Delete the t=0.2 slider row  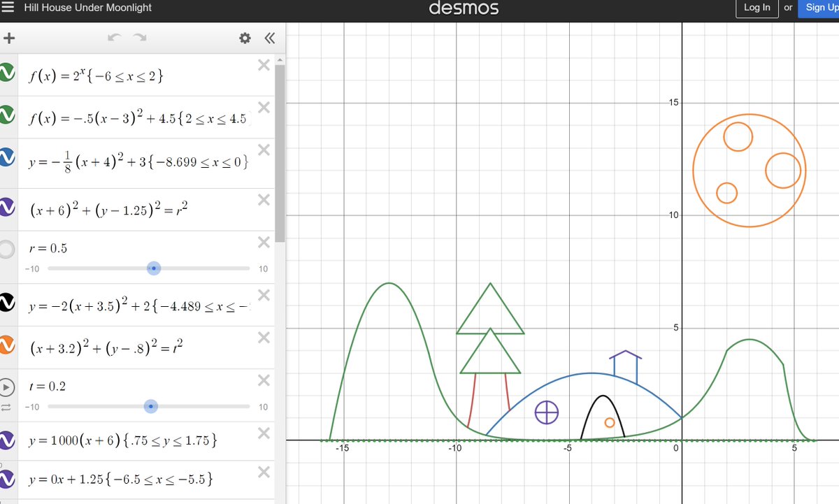(264, 380)
